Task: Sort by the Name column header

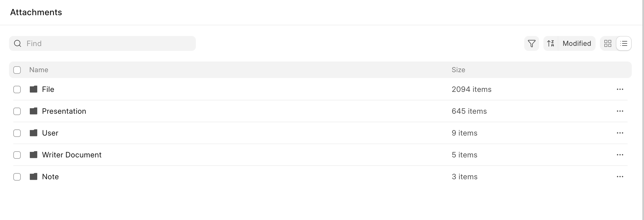Action: (x=39, y=70)
